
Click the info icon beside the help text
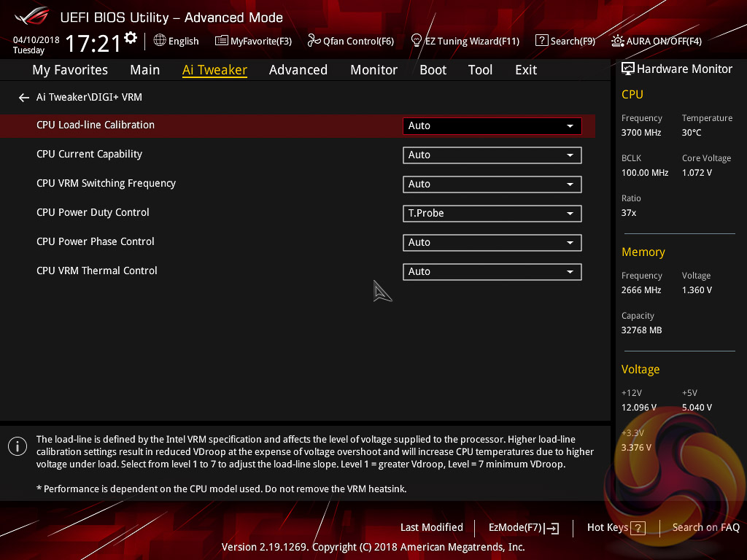(x=18, y=446)
